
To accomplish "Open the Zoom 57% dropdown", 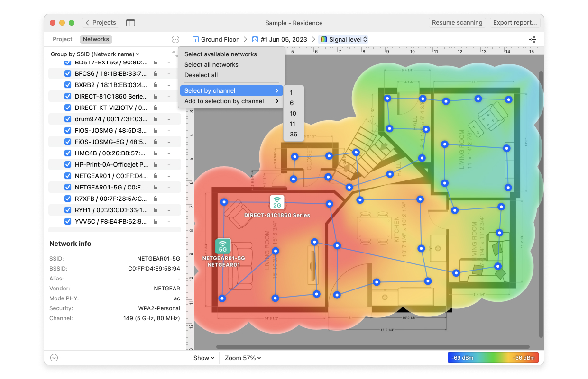I will [x=243, y=358].
